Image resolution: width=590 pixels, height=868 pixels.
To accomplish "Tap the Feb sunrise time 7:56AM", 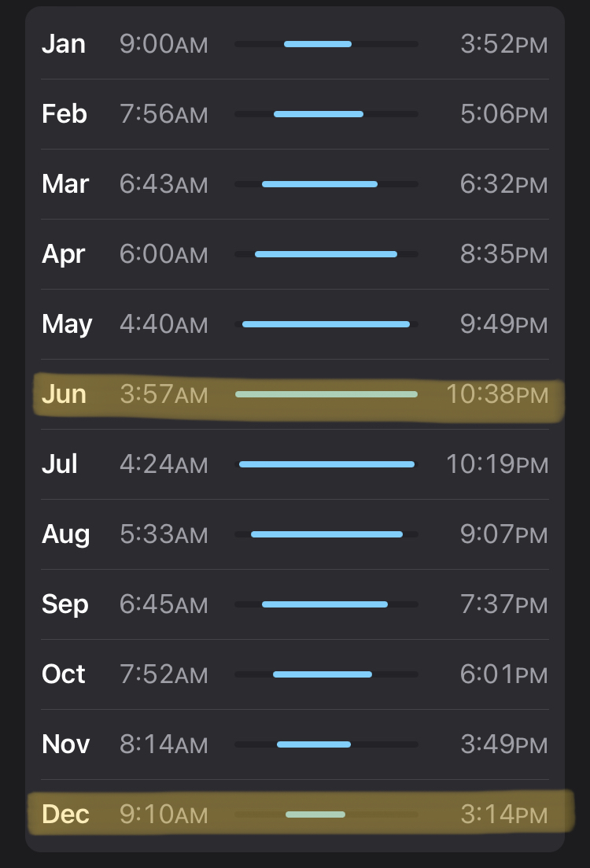I will click(164, 114).
